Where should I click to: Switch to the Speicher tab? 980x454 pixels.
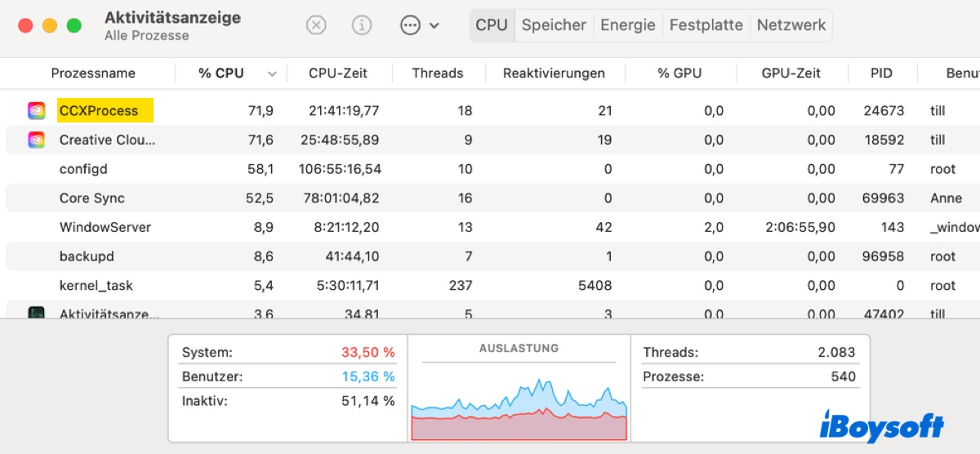tap(555, 25)
